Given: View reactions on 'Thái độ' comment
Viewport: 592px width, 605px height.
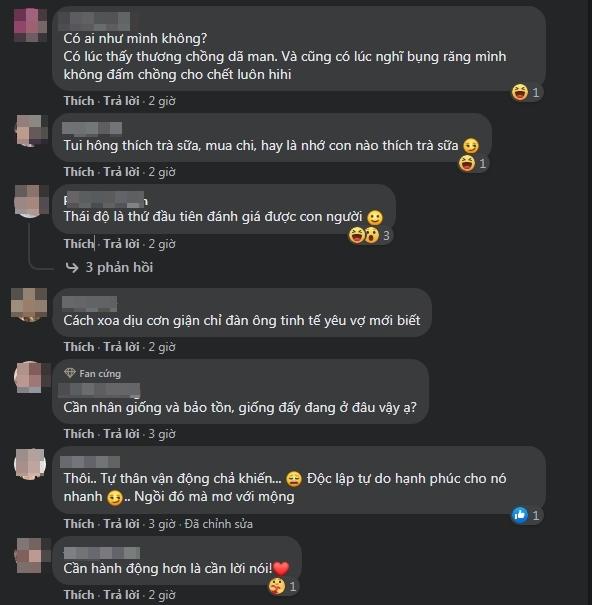Looking at the screenshot, I should [370, 235].
